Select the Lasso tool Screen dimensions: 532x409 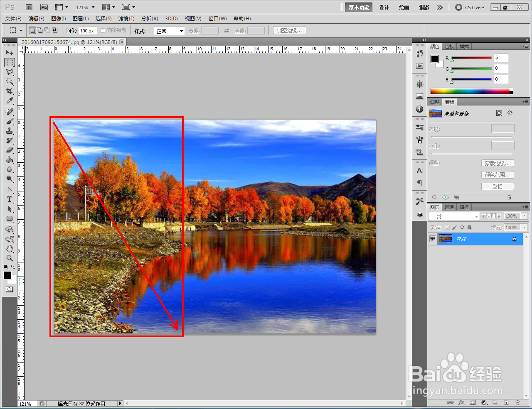[10, 72]
